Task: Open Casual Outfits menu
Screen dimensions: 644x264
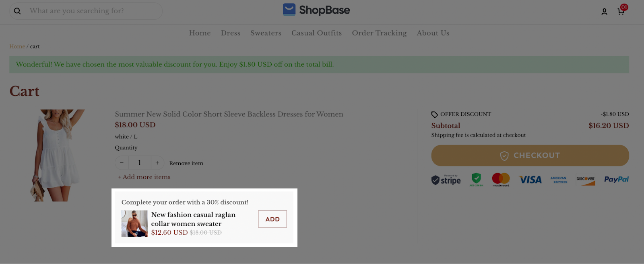Action: pyautogui.click(x=316, y=33)
